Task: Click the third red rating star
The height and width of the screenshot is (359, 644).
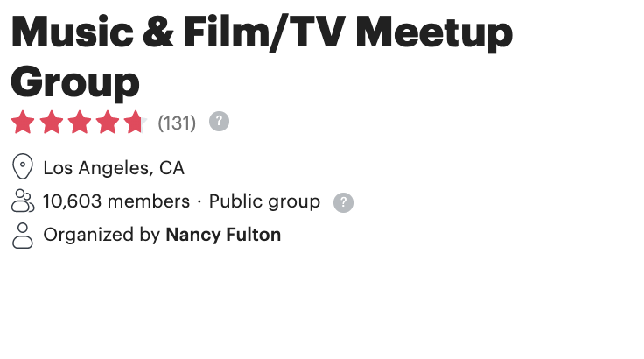Action: [80, 123]
